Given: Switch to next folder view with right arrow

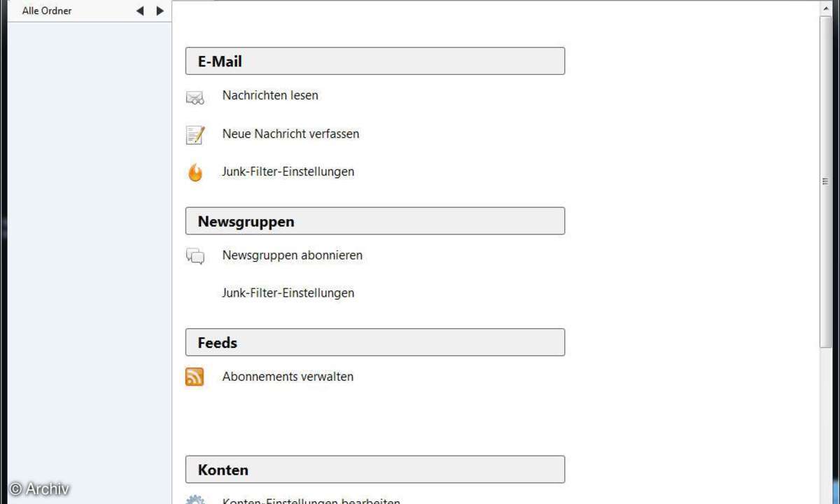Looking at the screenshot, I should point(160,10).
